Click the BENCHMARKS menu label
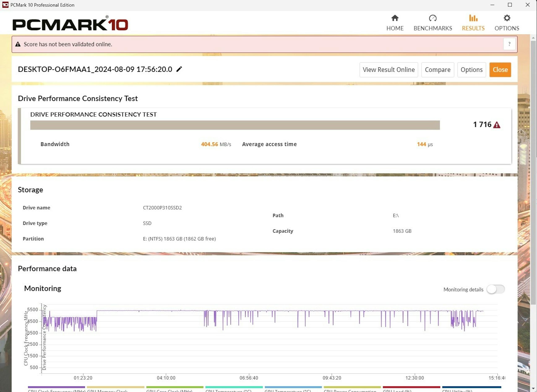 coord(433,28)
